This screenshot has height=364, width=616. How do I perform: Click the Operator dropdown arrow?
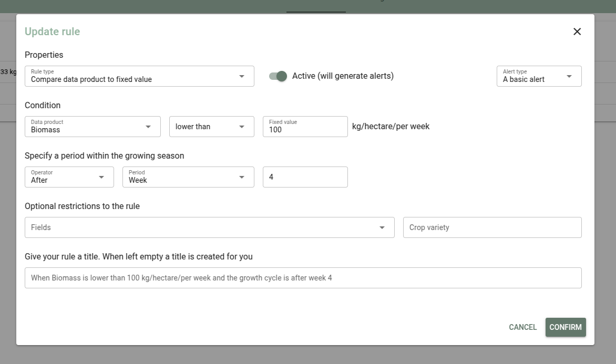(101, 177)
